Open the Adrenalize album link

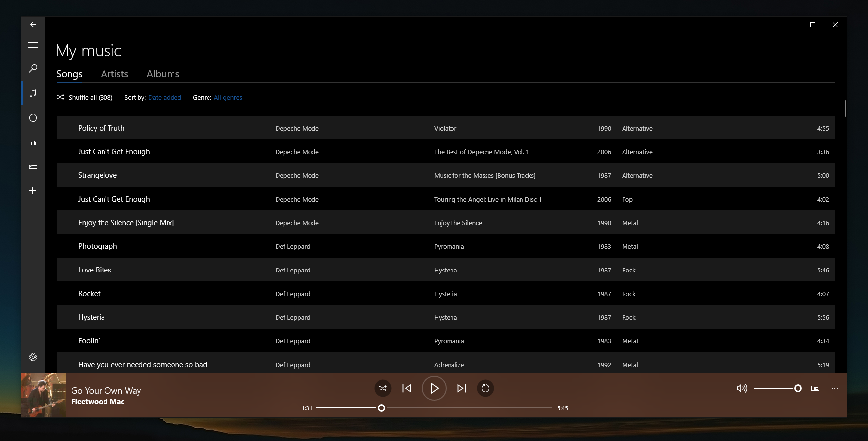click(x=449, y=365)
